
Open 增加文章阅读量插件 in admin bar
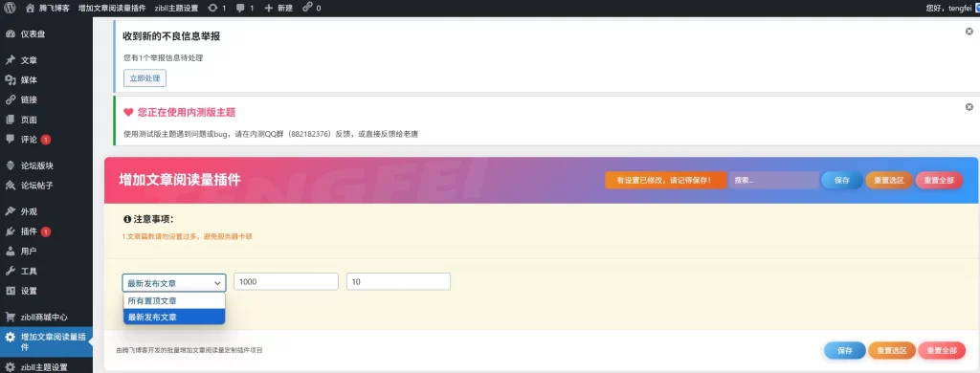tap(113, 8)
